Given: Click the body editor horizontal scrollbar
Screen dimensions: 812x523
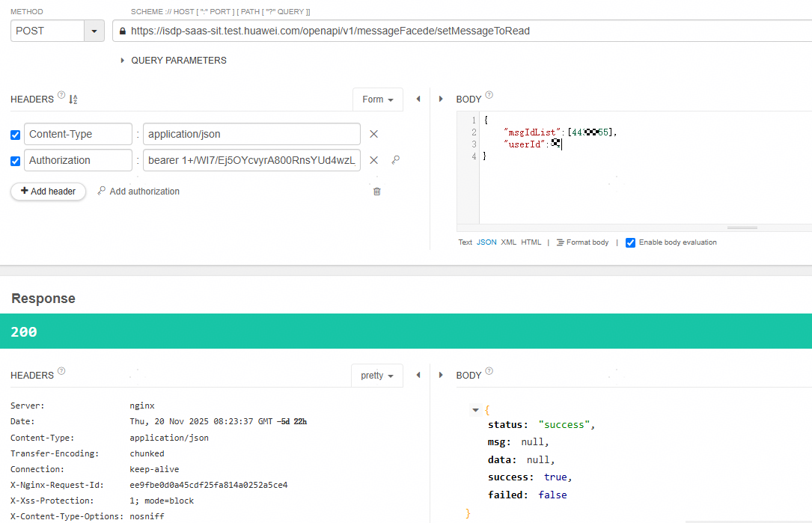Looking at the screenshot, I should 742,228.
